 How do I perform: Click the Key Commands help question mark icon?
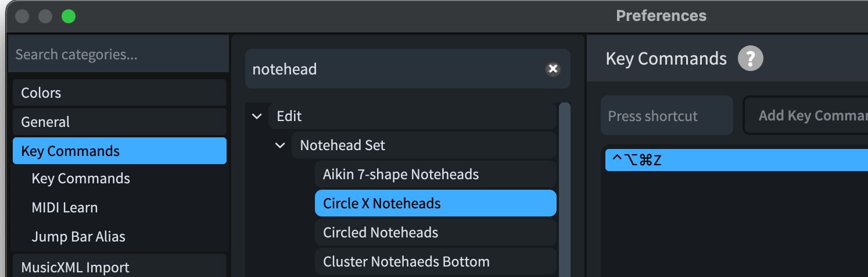[x=750, y=59]
